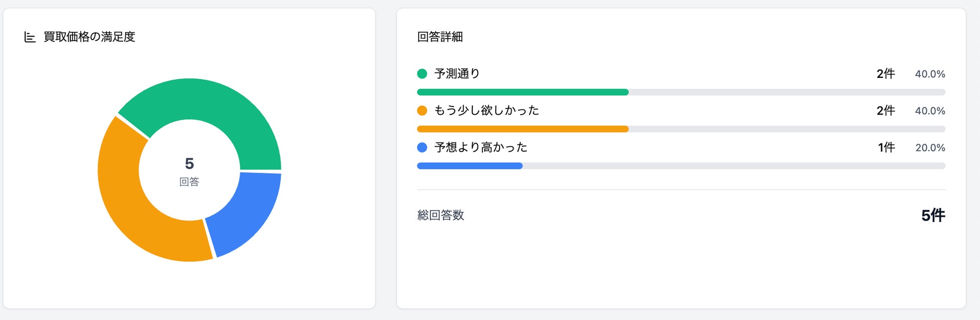Click the orange dot next to もう少し欲しかった
Image resolution: width=980 pixels, height=320 pixels.
point(422,111)
